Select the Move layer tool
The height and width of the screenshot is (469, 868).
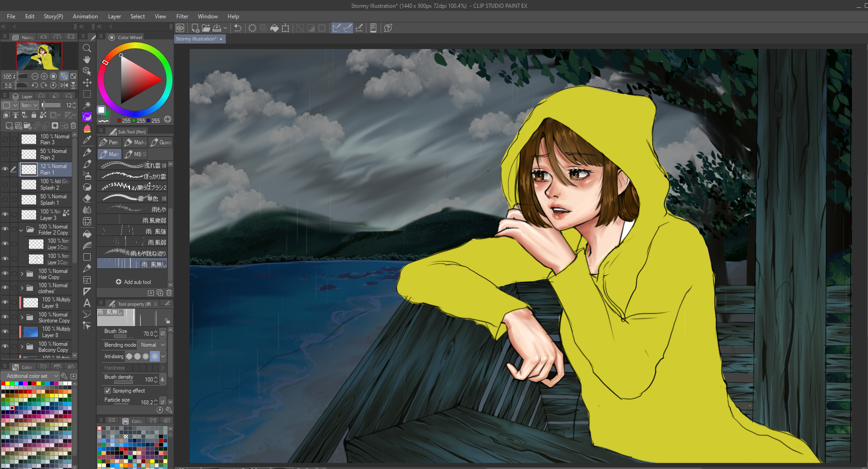[x=87, y=83]
